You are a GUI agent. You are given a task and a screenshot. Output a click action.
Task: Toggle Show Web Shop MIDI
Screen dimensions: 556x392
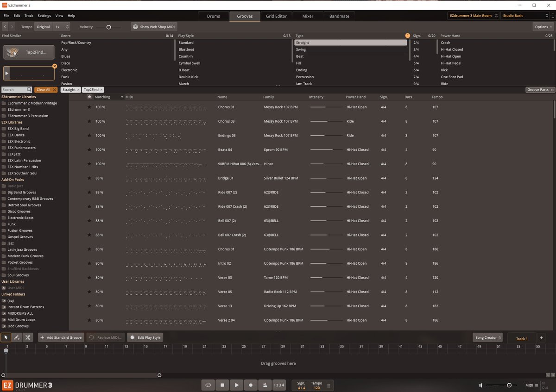(x=153, y=26)
